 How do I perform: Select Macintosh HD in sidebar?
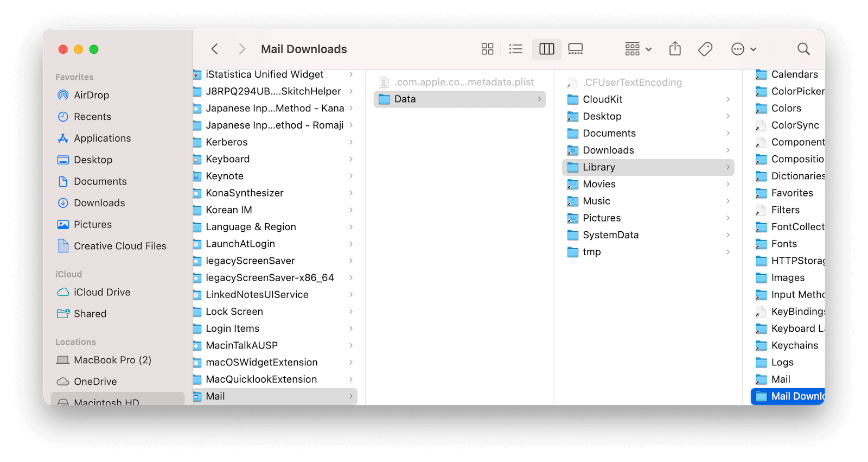point(118,399)
